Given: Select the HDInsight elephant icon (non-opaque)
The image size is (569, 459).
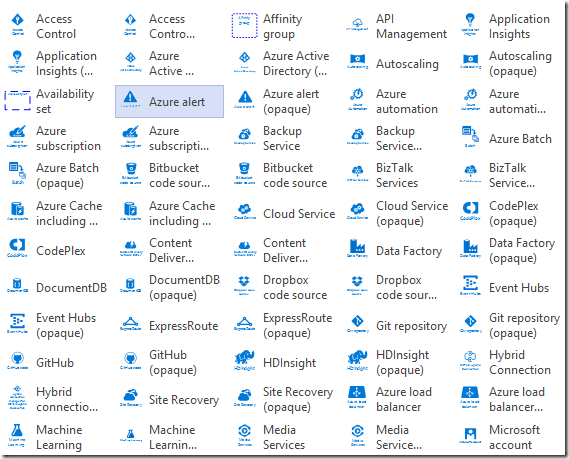Looking at the screenshot, I should point(245,361).
